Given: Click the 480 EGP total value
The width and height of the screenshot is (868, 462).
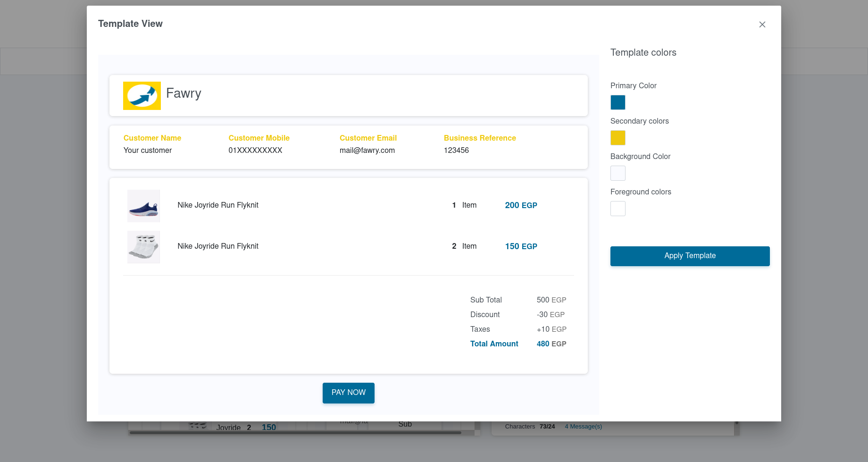Looking at the screenshot, I should [x=551, y=344].
